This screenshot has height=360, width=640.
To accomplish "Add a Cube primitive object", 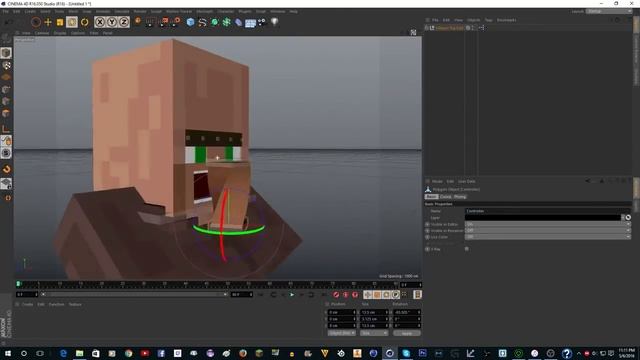I will tap(190, 22).
